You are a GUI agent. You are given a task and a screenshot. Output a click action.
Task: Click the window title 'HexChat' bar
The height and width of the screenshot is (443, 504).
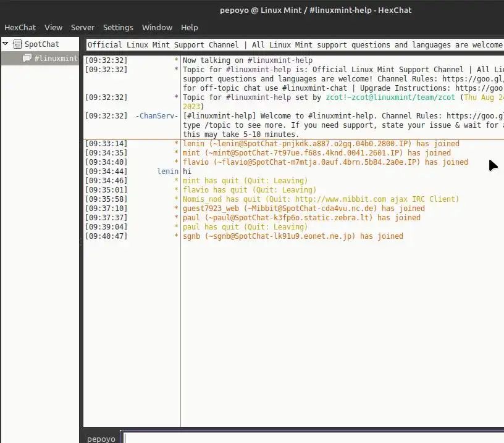click(x=316, y=10)
